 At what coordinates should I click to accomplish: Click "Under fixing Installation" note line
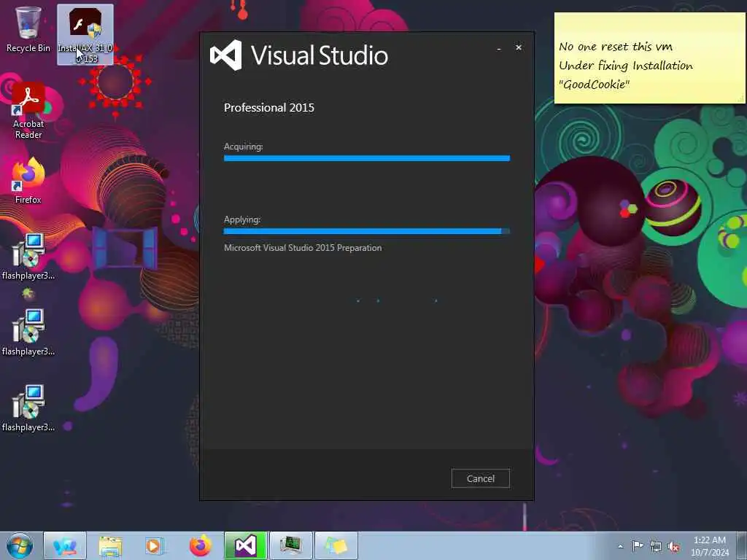(625, 66)
